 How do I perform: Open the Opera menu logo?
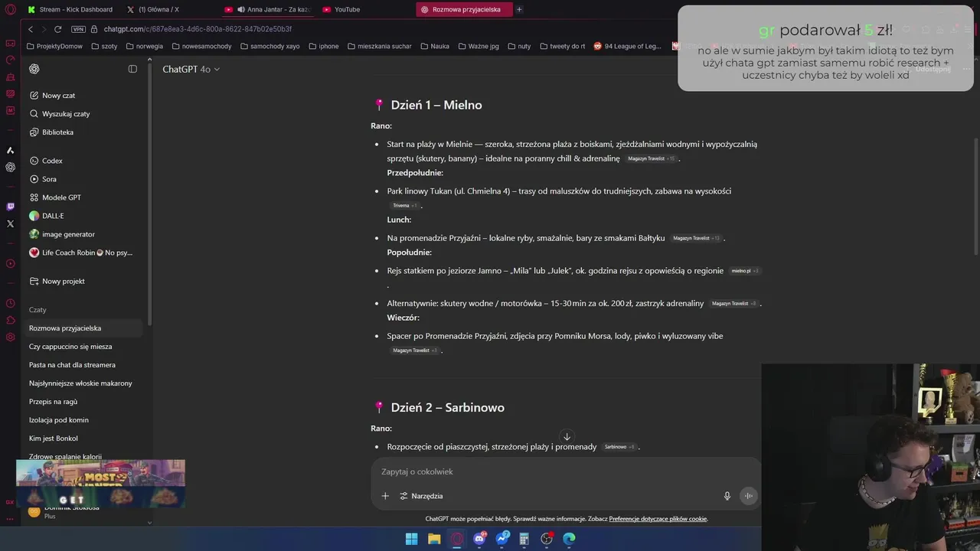click(x=10, y=9)
